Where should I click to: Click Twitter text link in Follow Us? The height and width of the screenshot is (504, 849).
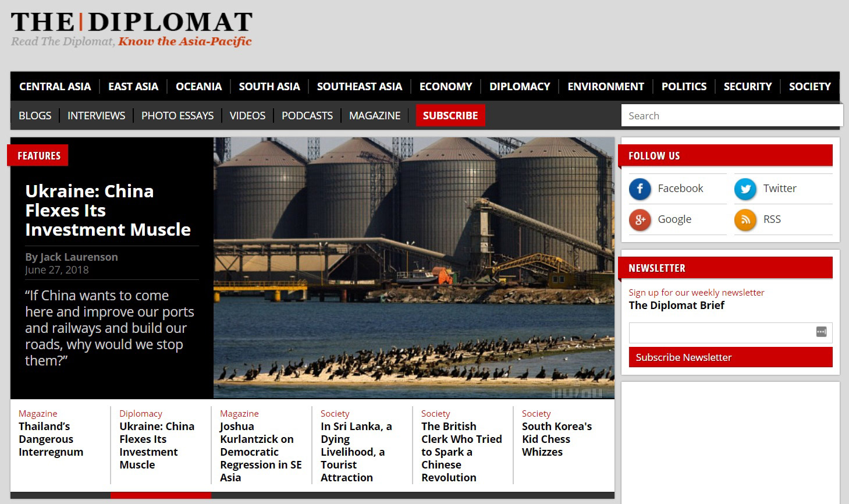tap(780, 189)
